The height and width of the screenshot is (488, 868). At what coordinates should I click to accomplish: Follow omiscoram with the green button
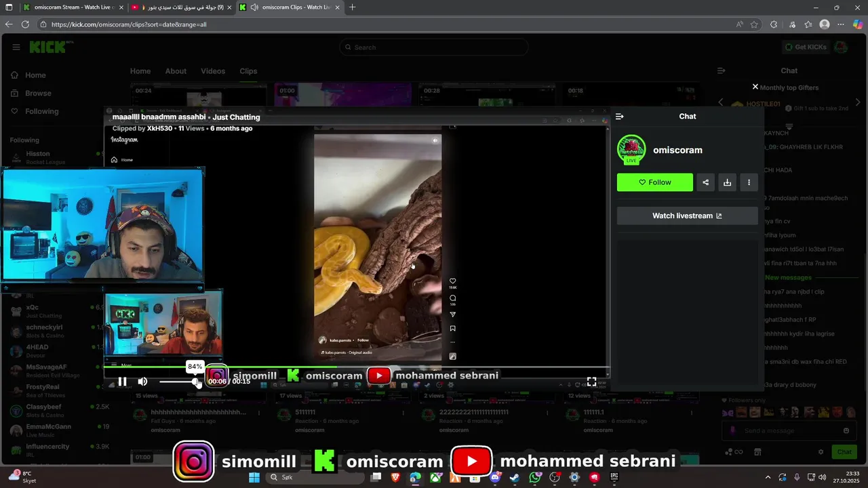click(655, 182)
